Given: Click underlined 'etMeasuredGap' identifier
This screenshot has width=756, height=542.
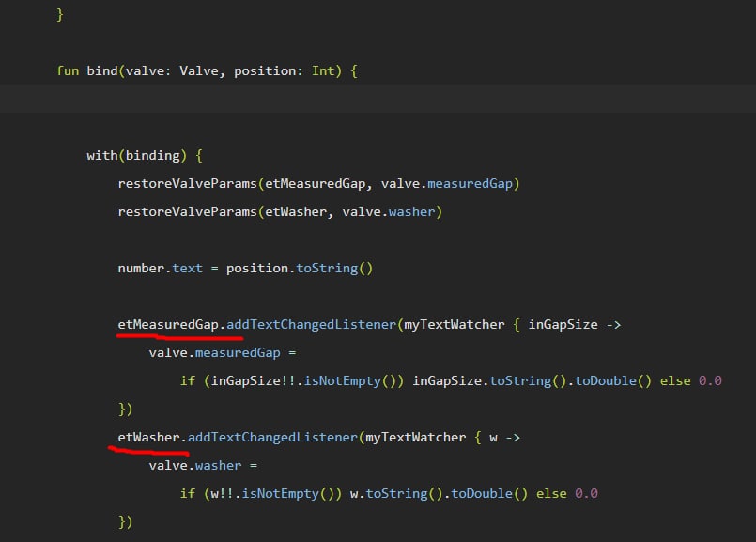Looking at the screenshot, I should pos(168,324).
